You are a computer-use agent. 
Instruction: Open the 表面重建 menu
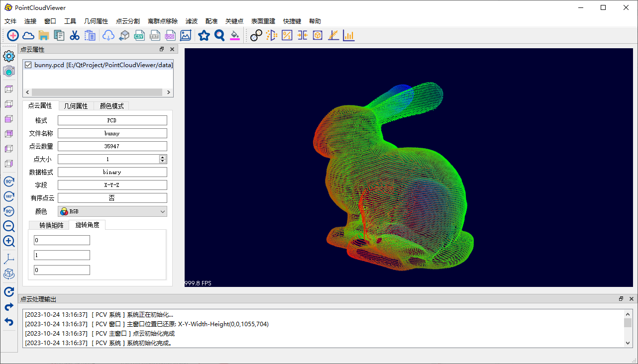pyautogui.click(x=263, y=21)
